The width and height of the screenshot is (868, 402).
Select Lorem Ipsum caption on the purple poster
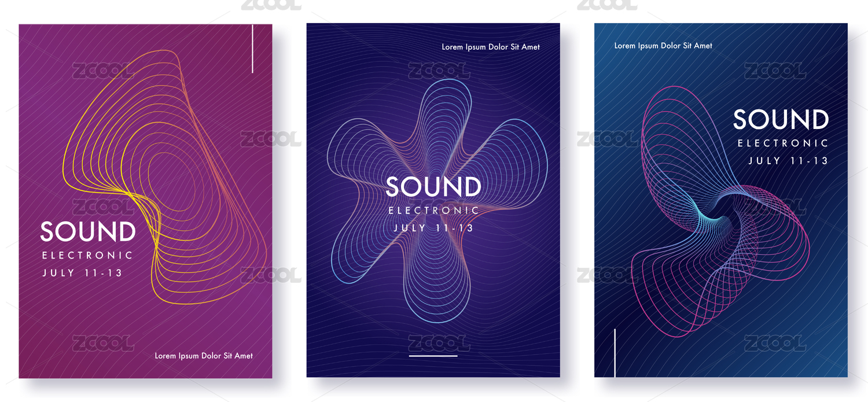coord(204,356)
